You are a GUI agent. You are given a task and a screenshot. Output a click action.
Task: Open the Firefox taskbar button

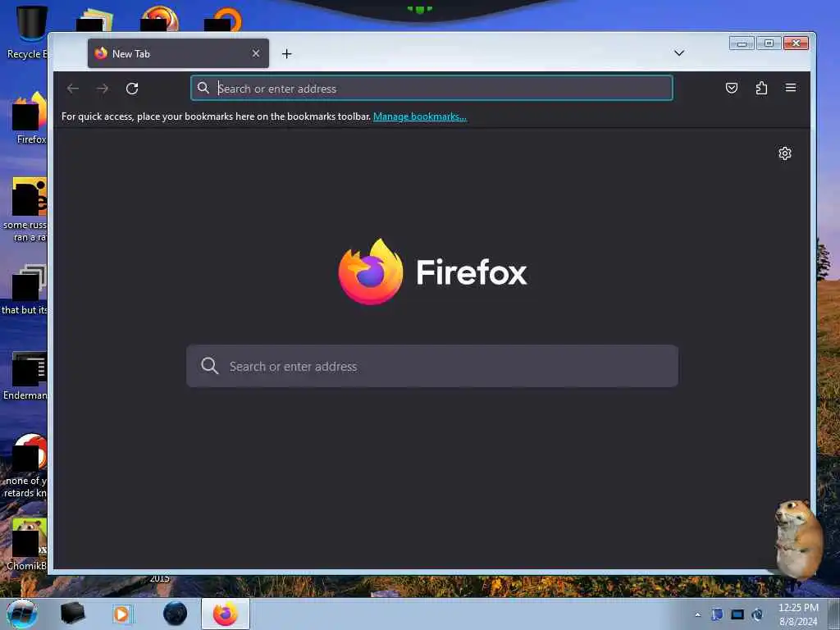click(x=225, y=614)
